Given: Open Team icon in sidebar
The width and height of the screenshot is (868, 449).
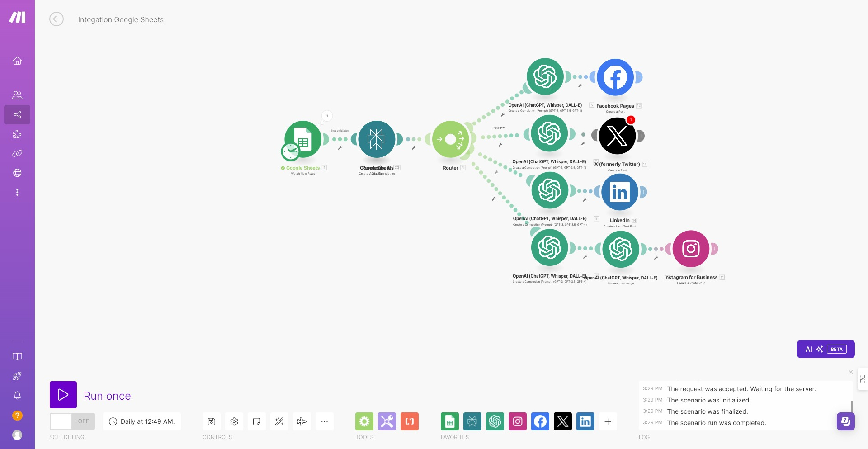Looking at the screenshot, I should (x=17, y=95).
